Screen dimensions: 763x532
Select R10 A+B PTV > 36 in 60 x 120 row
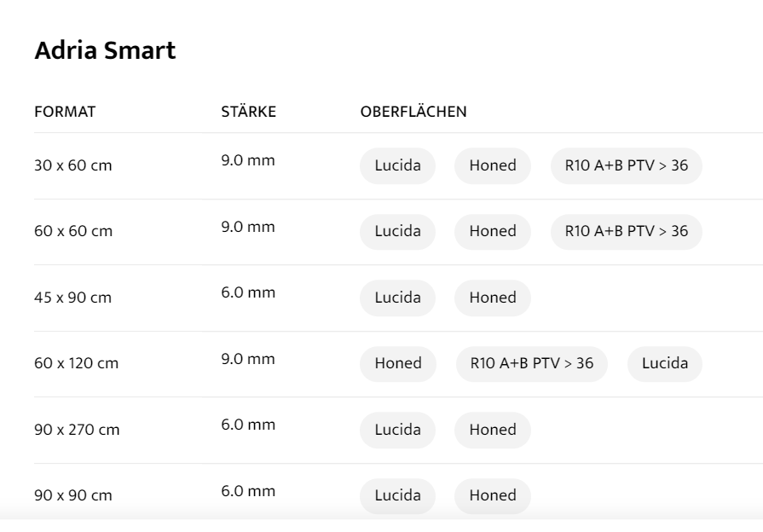coord(532,363)
